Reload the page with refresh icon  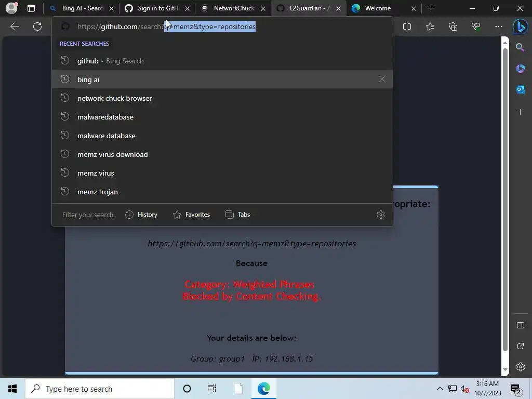37,26
